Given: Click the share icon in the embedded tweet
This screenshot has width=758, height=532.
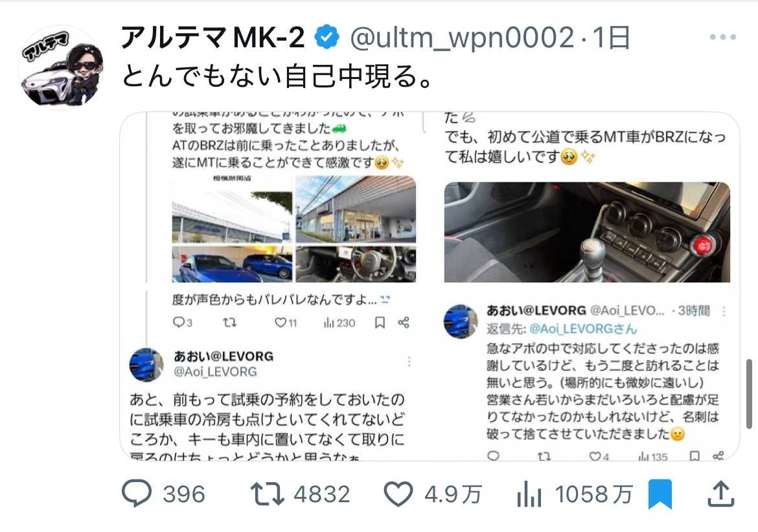Looking at the screenshot, I should coord(404,322).
